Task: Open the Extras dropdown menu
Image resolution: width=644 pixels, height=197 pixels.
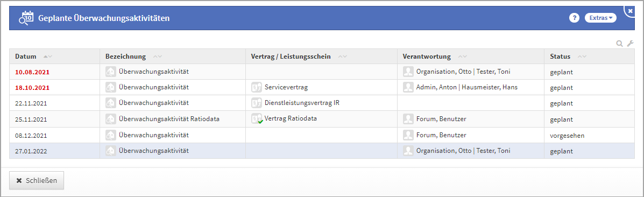Action: coord(600,18)
